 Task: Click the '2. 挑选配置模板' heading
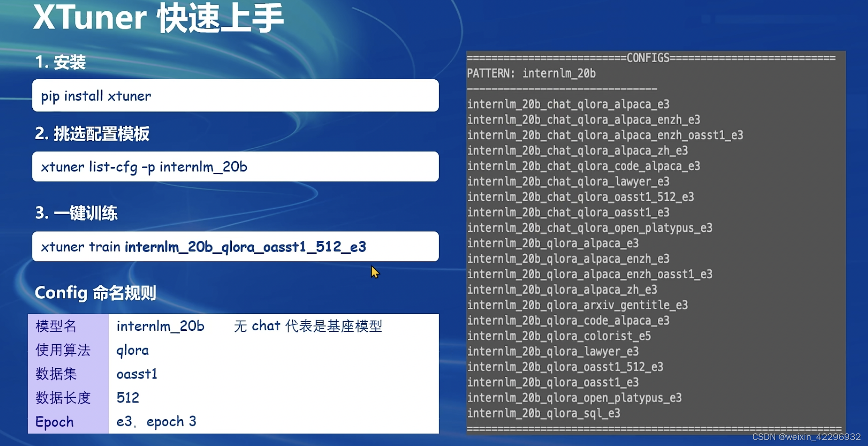(92, 134)
